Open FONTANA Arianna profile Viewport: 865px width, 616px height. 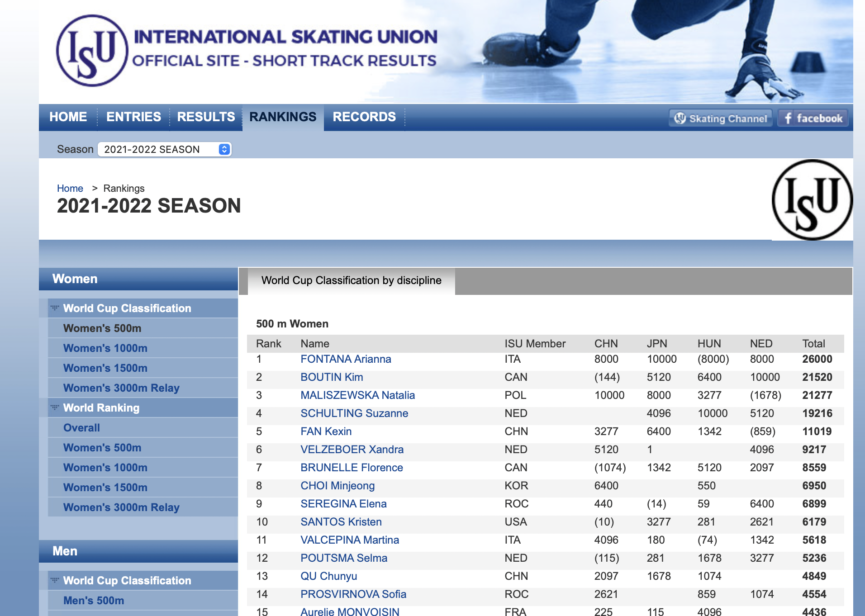point(346,359)
